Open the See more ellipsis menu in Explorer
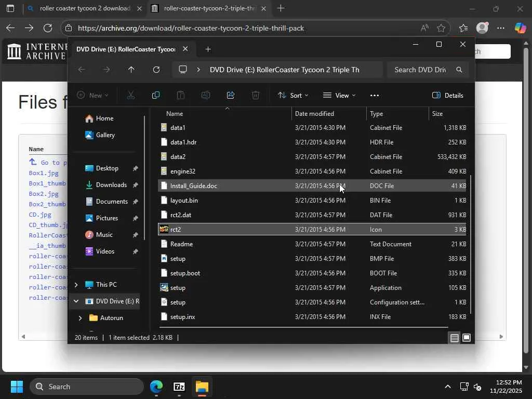Image resolution: width=532 pixels, height=399 pixels. pos(375,96)
